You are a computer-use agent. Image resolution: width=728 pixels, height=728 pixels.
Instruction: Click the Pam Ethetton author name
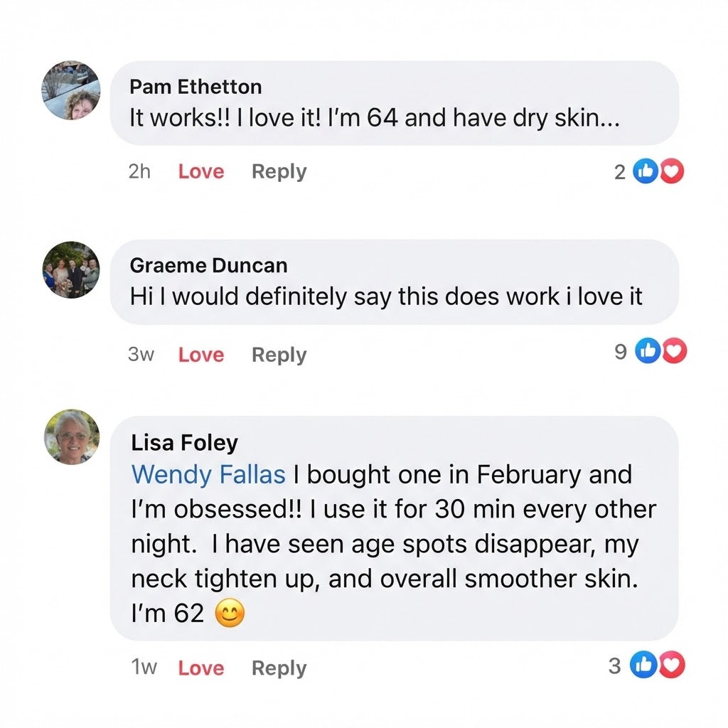point(196,87)
